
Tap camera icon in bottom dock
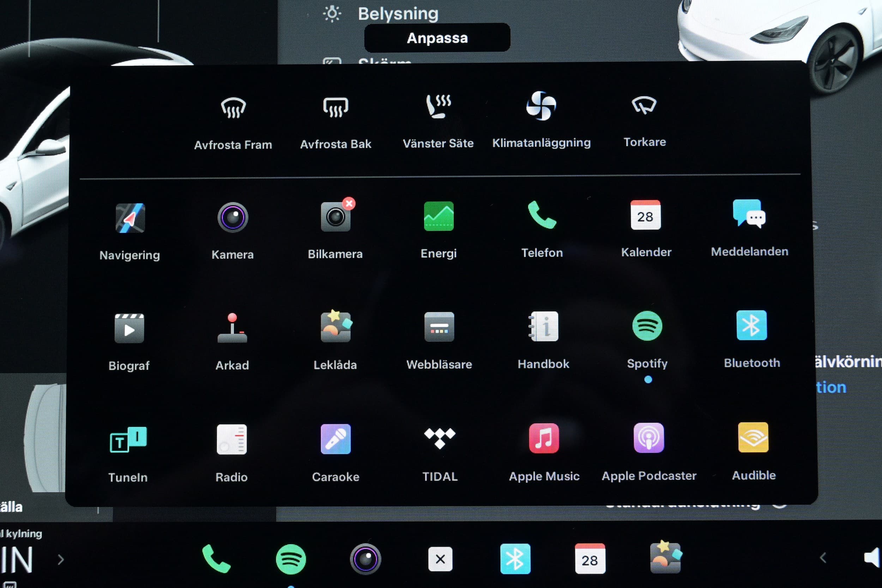pyautogui.click(x=365, y=559)
